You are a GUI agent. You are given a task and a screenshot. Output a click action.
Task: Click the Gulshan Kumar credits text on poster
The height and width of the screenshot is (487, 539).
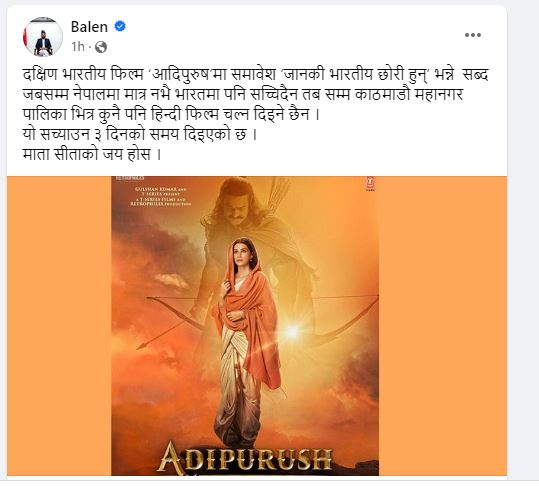tap(161, 197)
